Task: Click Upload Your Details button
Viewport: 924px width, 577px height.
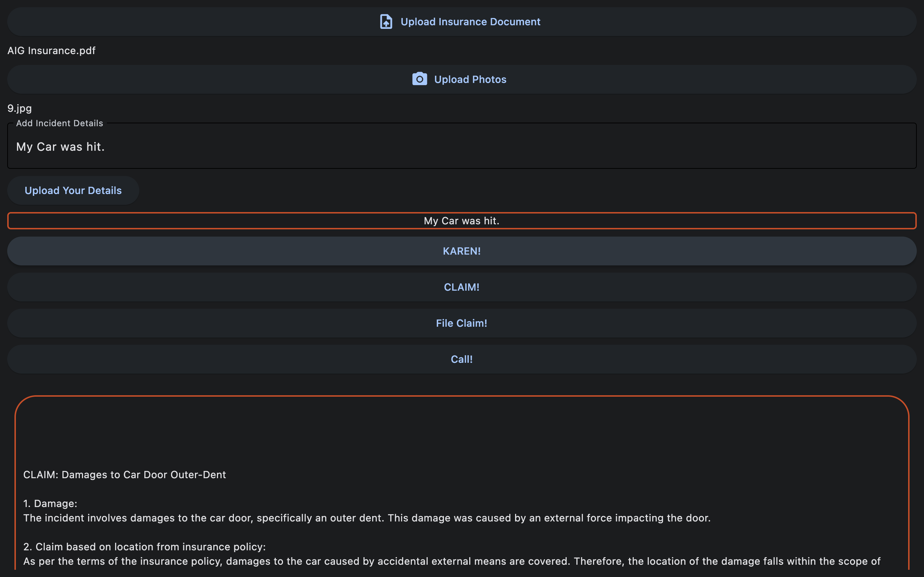Action: [73, 190]
